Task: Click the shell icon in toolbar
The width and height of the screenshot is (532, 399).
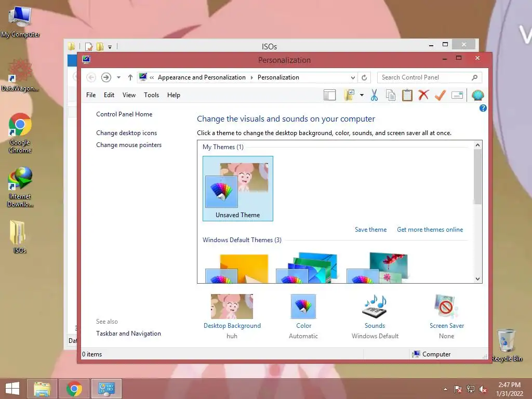Action: [478, 96]
